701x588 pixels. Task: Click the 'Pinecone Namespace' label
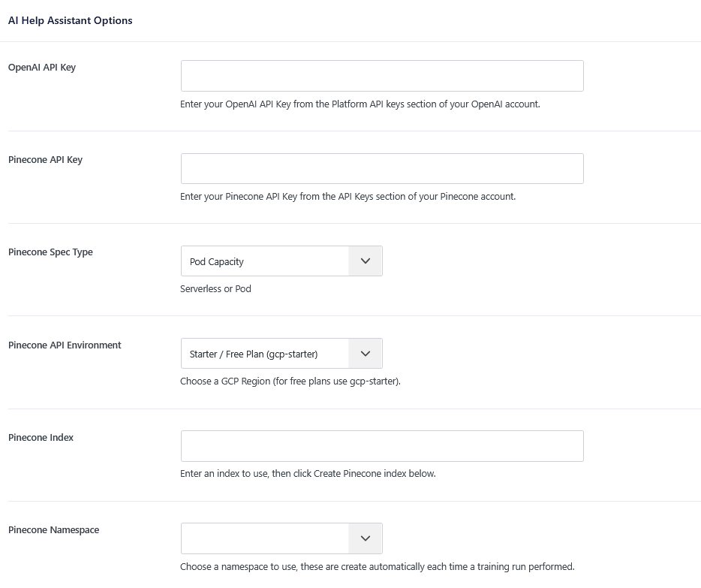[53, 530]
